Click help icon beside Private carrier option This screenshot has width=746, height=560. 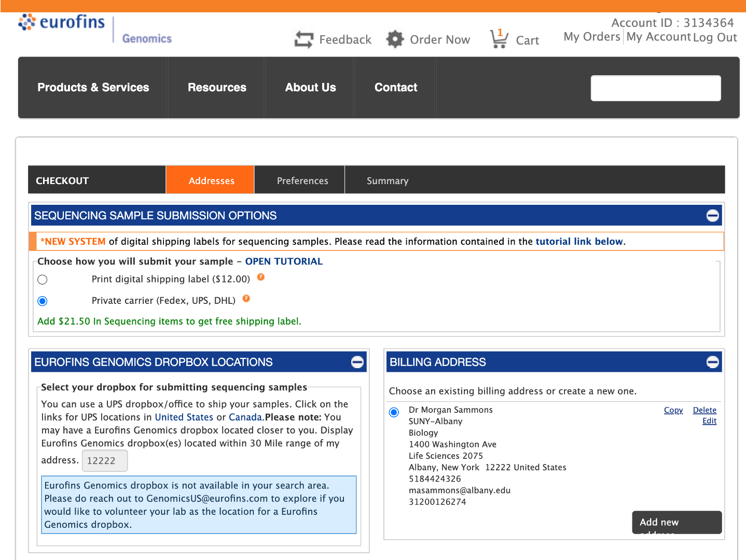tap(246, 299)
